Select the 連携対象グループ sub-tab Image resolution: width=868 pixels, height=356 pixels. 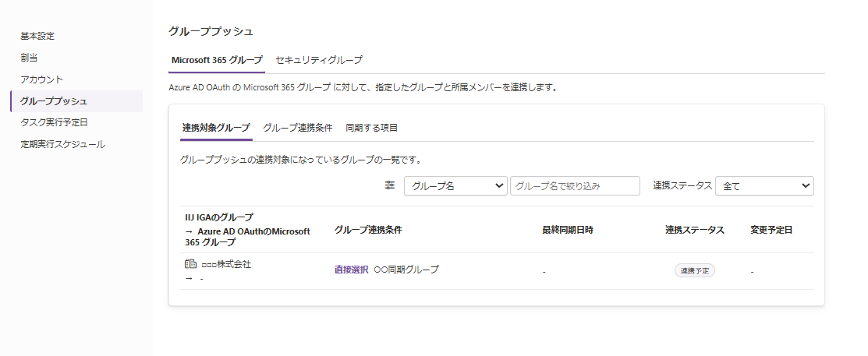216,127
